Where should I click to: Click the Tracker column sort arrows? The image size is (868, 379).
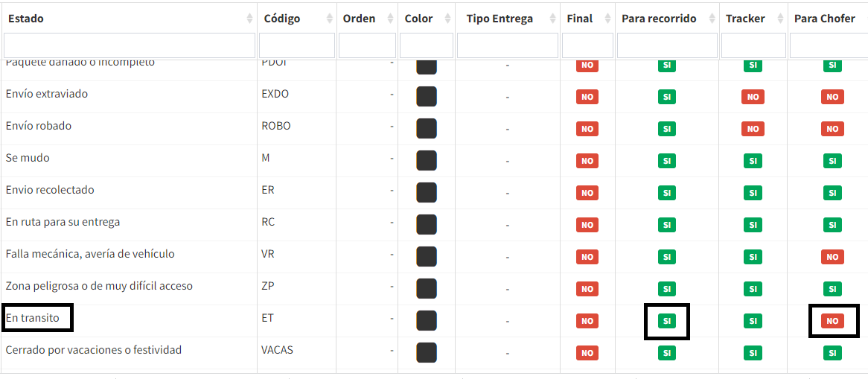pyautogui.click(x=779, y=19)
